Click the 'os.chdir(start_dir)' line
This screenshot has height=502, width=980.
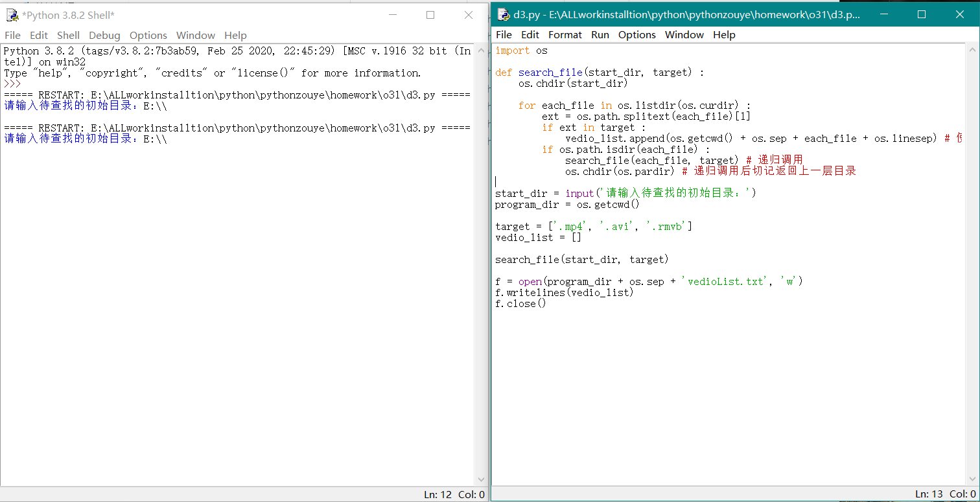tap(573, 84)
